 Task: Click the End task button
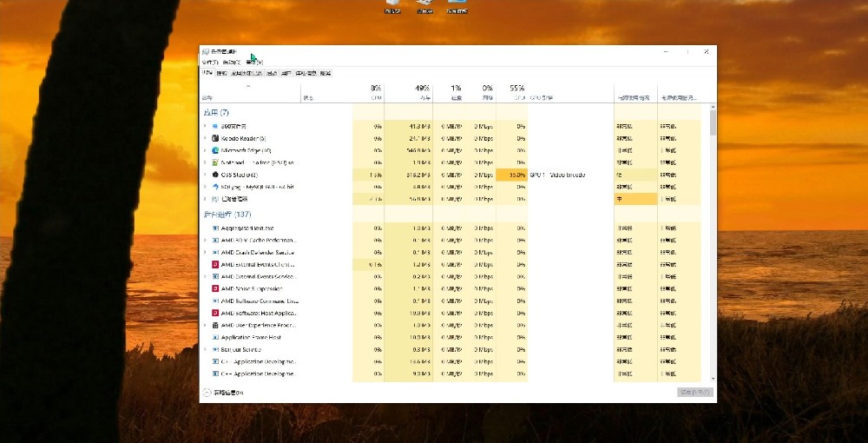point(694,393)
